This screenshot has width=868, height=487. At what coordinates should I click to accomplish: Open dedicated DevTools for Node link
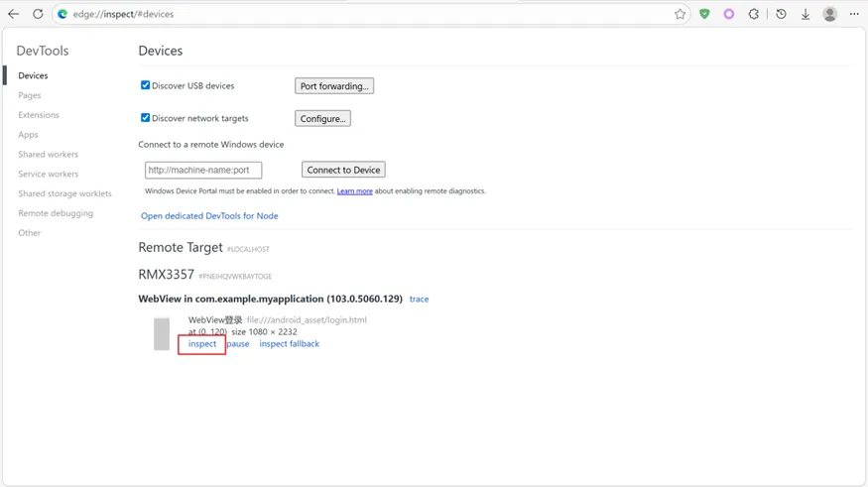tap(209, 216)
